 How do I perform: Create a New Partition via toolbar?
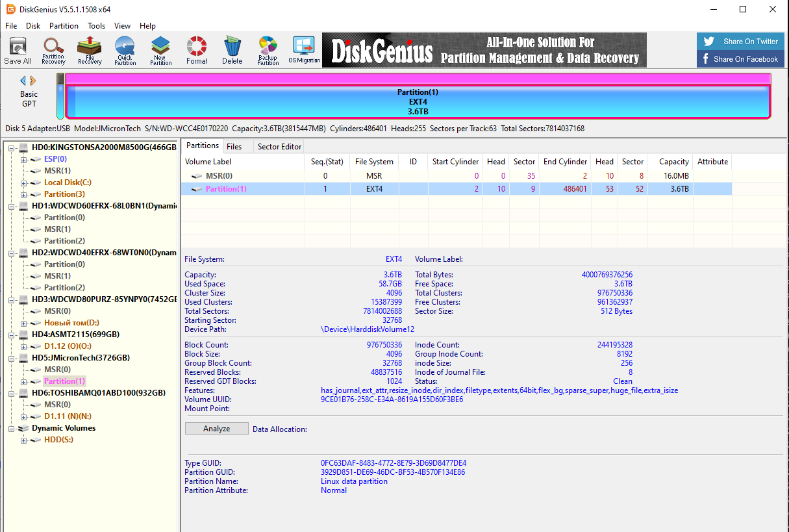click(160, 50)
